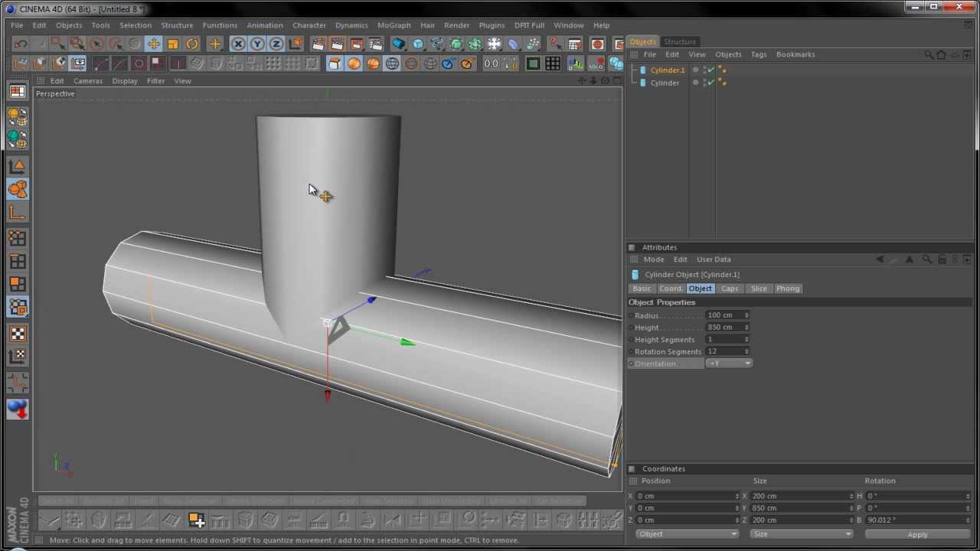Click the layout switch icon at top left
Screen dimensions: 980x551
coord(18,91)
